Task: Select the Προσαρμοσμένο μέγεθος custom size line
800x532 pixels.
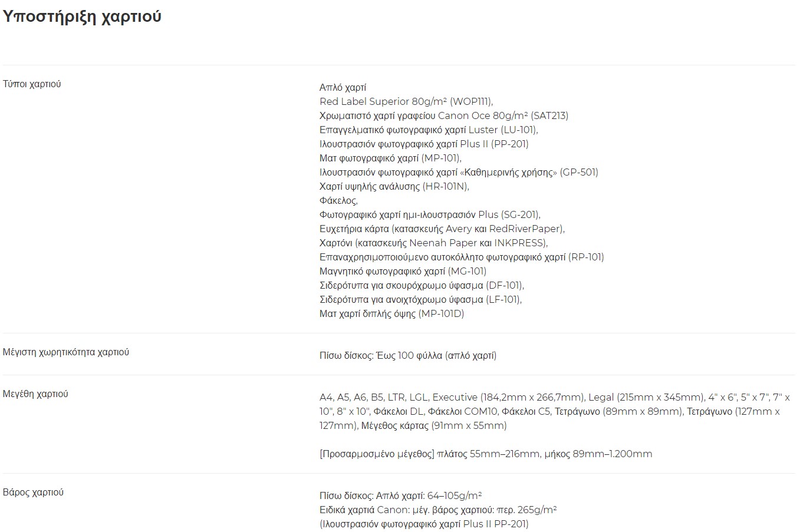Action: (x=486, y=454)
